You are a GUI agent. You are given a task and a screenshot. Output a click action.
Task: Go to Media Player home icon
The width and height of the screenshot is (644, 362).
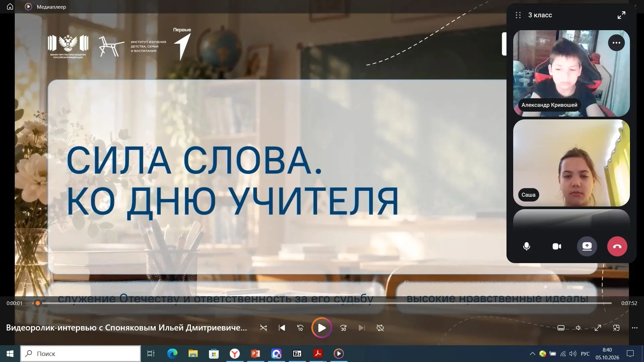coord(10,7)
